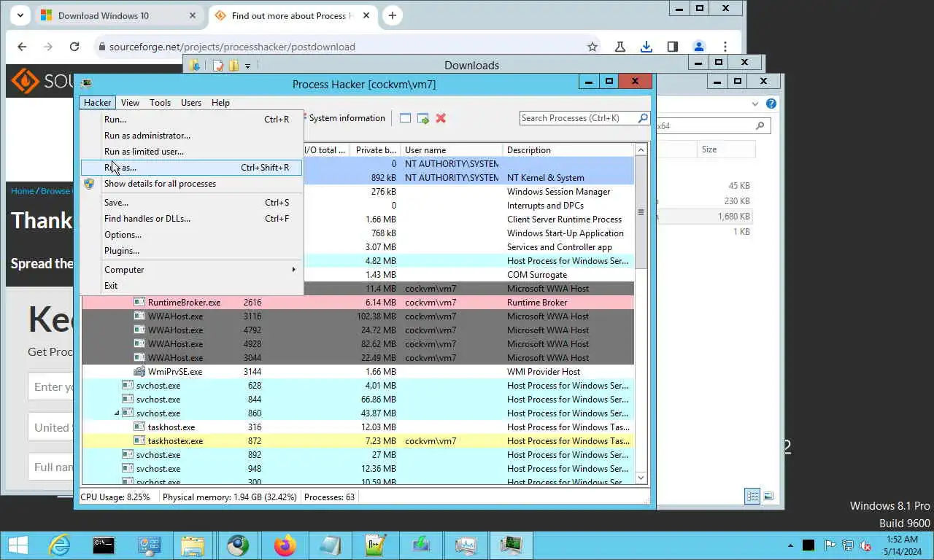This screenshot has width=934, height=560.
Task: Click the search magnifier in Process Hacker
Action: (x=643, y=118)
